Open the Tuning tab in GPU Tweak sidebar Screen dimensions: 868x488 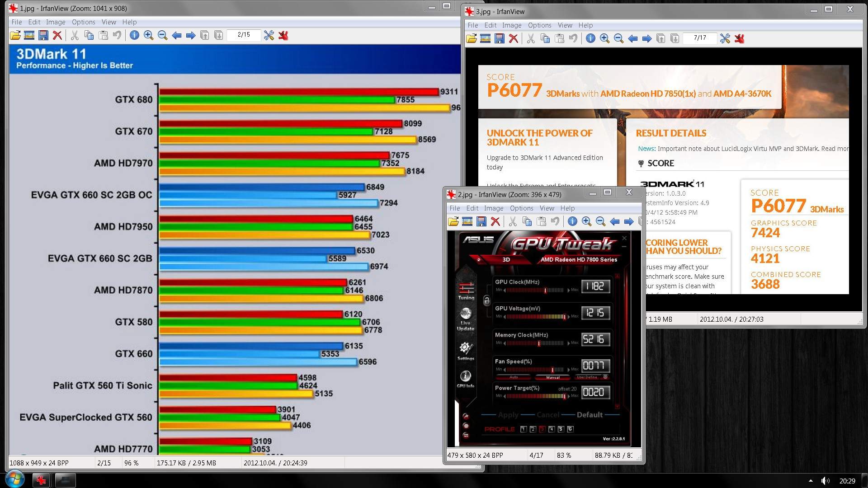pos(466,291)
